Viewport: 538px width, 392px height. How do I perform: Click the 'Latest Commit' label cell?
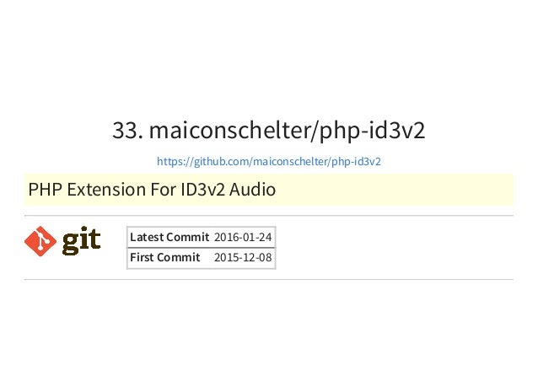pyautogui.click(x=169, y=237)
